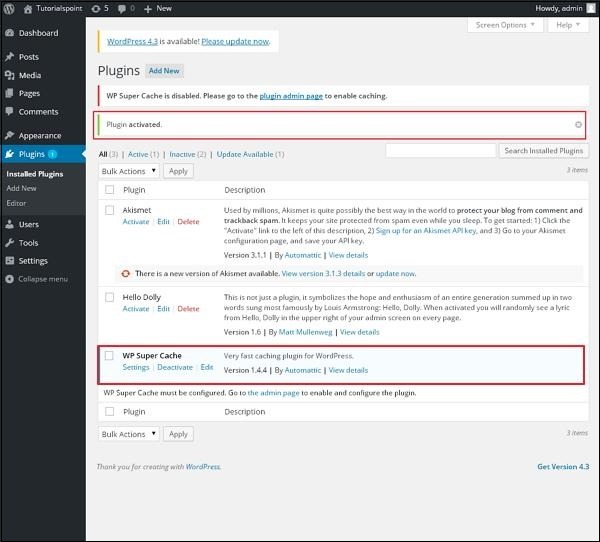
Task: Collapse the admin sidebar menu
Action: (42, 279)
